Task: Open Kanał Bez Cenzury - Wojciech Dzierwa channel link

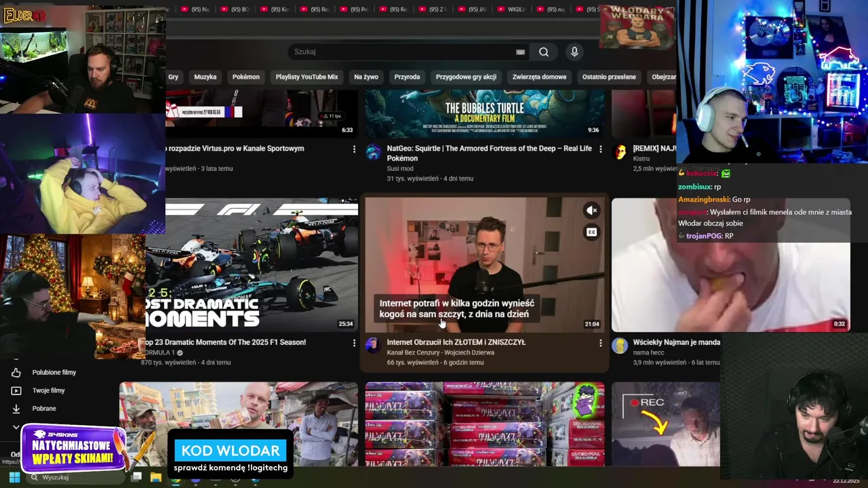Action: pyautogui.click(x=440, y=353)
